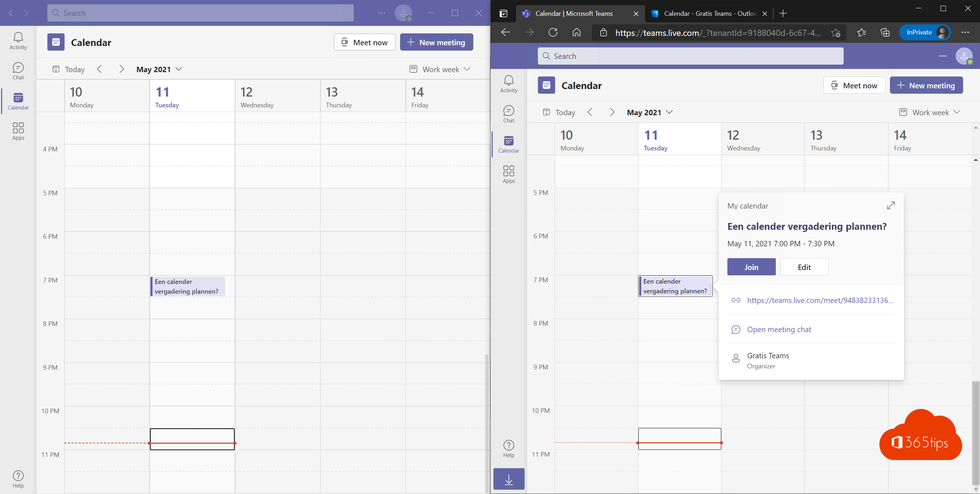Click the meeting link icon

click(x=735, y=300)
